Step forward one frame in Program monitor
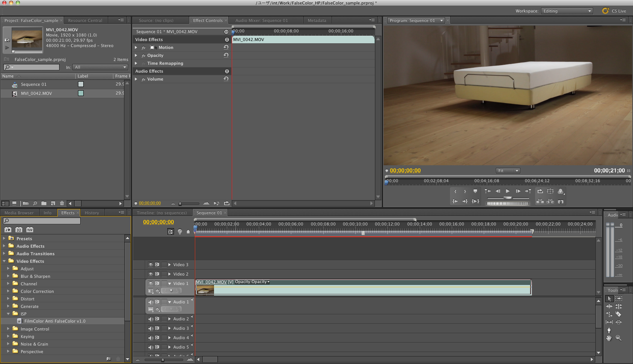 pyautogui.click(x=518, y=191)
